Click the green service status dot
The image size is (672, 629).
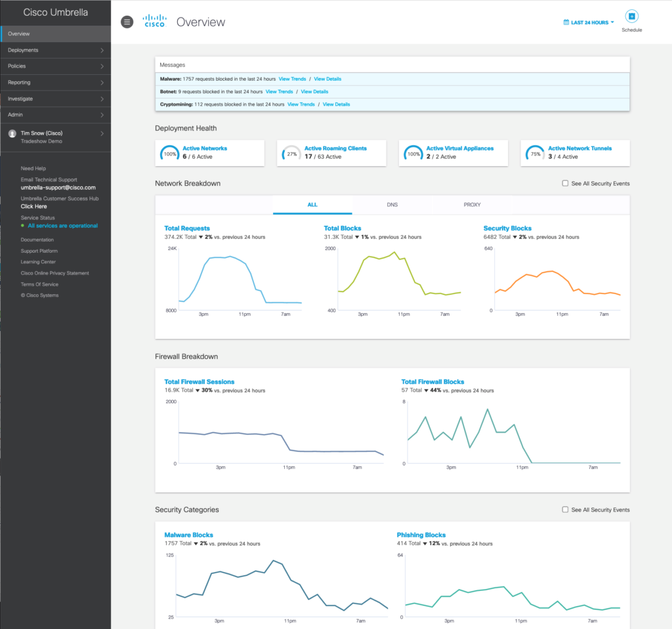click(x=23, y=225)
